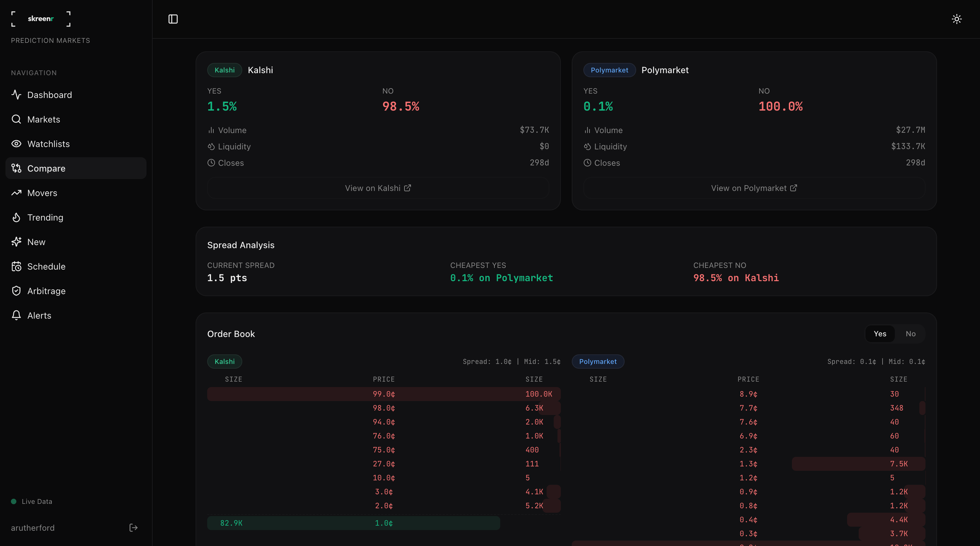Click the Polymarket liquidity value $133.7K
Image resolution: width=980 pixels, height=546 pixels.
tap(908, 146)
